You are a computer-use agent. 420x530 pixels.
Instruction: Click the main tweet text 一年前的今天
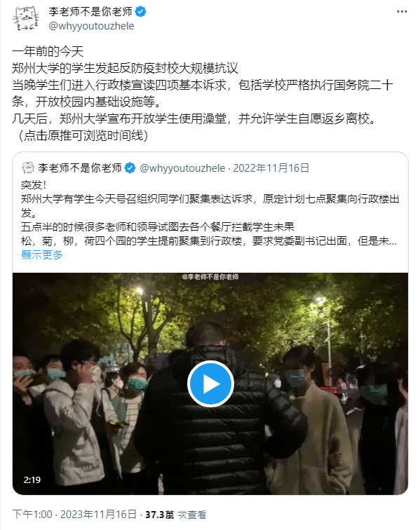[48, 52]
